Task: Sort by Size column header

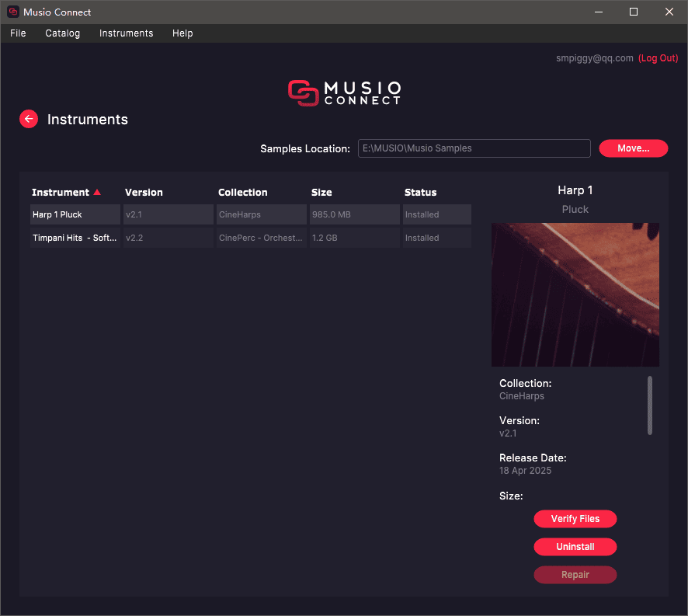Action: 321,193
